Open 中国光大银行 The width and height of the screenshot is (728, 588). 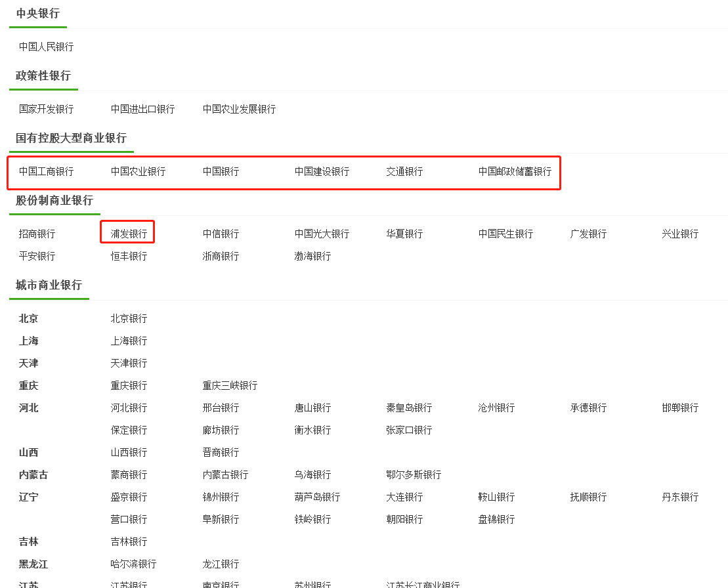point(322,234)
